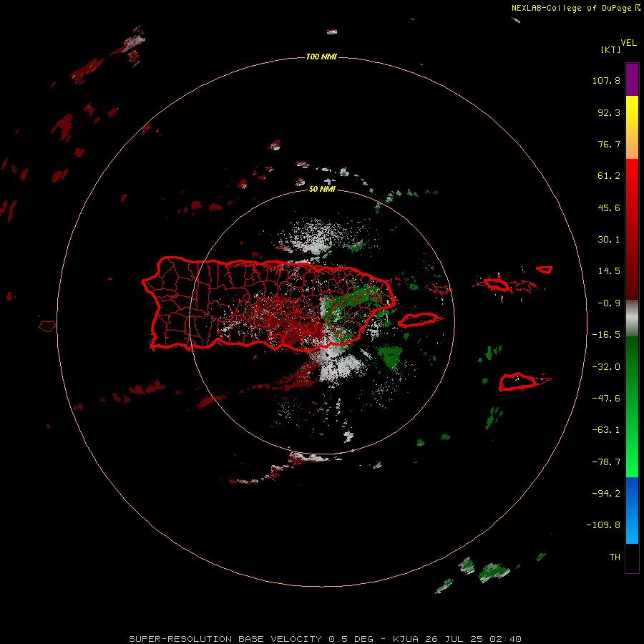Click the -32.0 velocity scale value
This screenshot has width=644, height=644.
tap(606, 367)
